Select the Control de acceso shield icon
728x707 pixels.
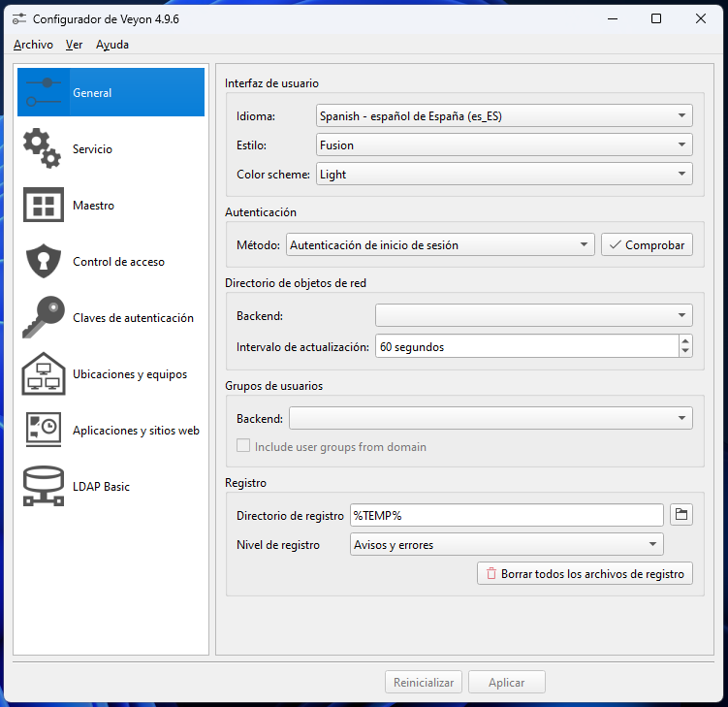[44, 262]
